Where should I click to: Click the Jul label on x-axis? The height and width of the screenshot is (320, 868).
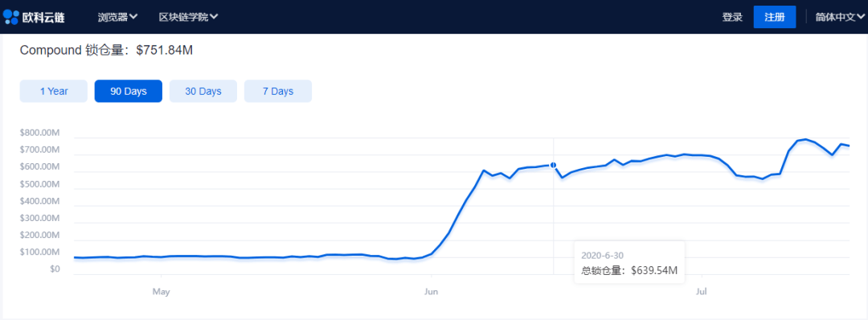click(x=702, y=291)
